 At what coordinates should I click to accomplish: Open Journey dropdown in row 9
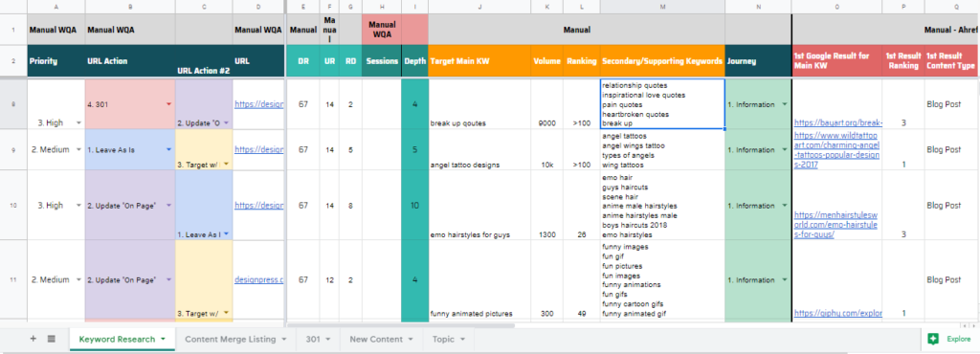tap(785, 150)
